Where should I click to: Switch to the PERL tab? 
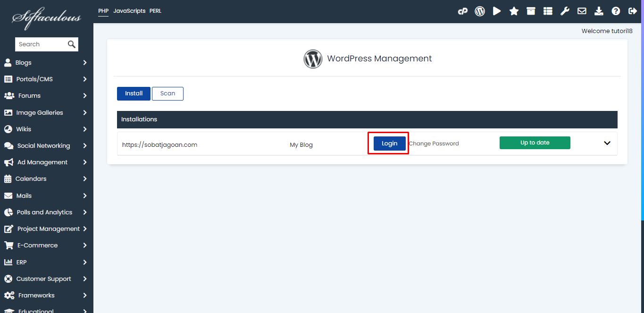coord(155,11)
